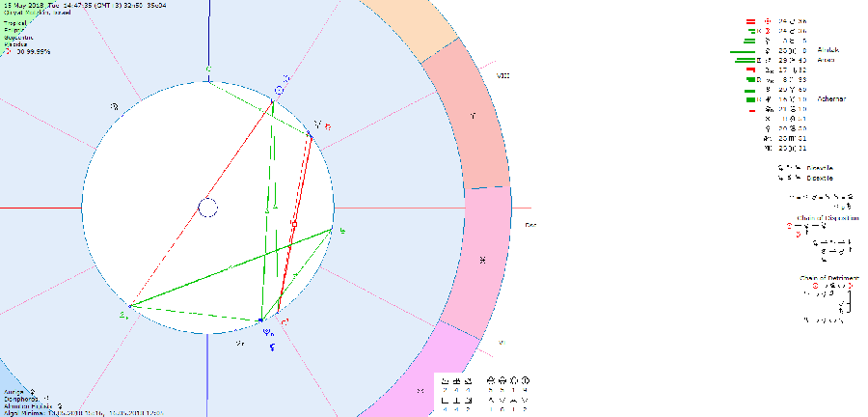The height and width of the screenshot is (417, 868).
Task: Click the Aries sign on the zodiac ring
Action: 474,116
